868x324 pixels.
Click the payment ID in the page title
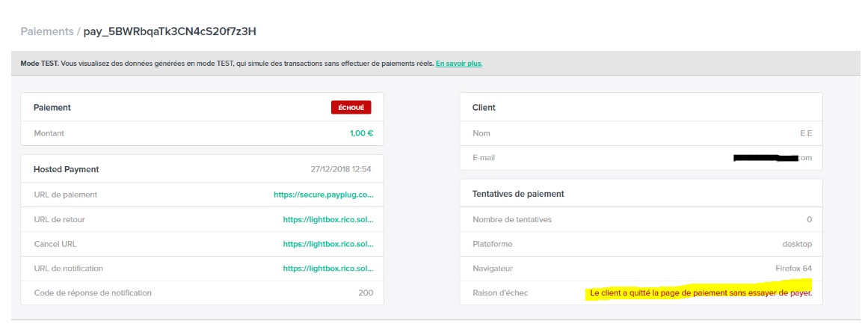(x=170, y=31)
